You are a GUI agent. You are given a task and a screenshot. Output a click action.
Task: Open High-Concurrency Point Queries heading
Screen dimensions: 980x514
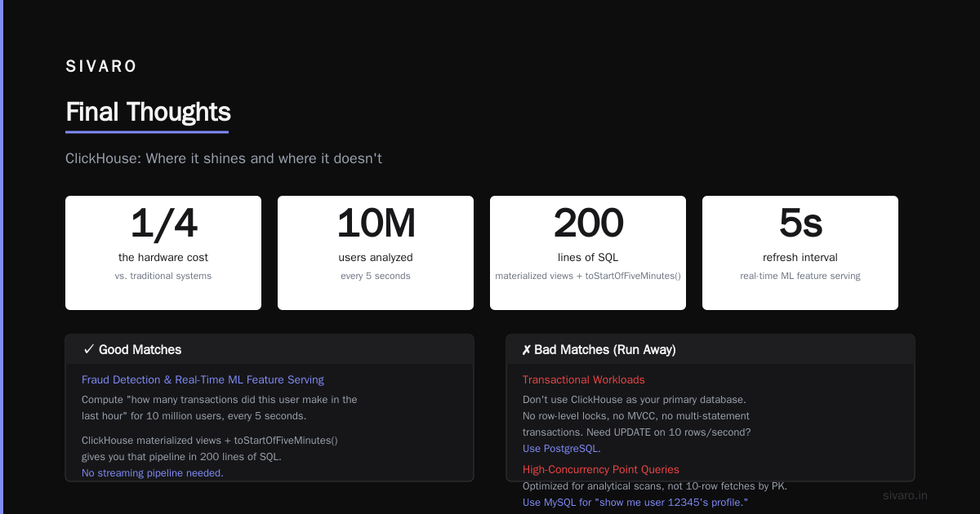tap(601, 469)
